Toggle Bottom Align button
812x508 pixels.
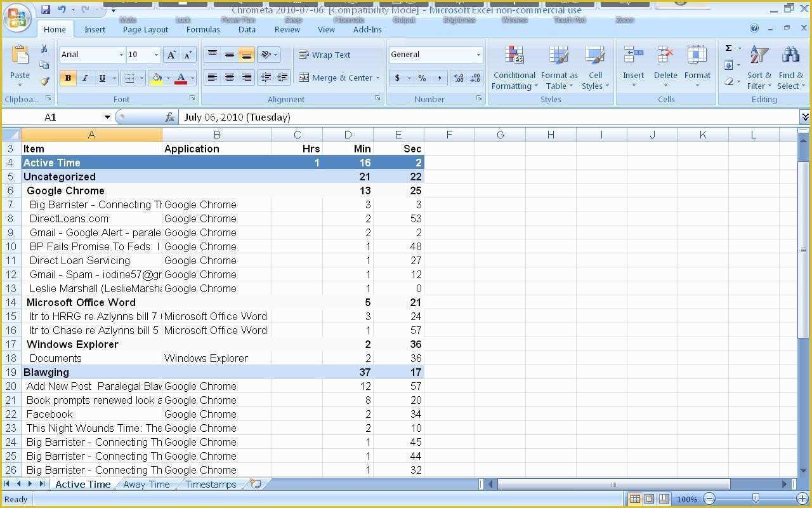(x=247, y=55)
